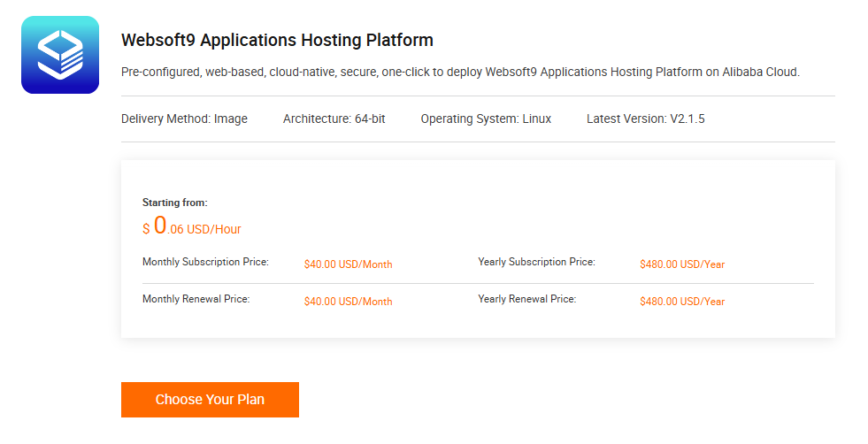Click the Delivery Method: Image label
Screen dimensions: 868x444
[x=184, y=119]
